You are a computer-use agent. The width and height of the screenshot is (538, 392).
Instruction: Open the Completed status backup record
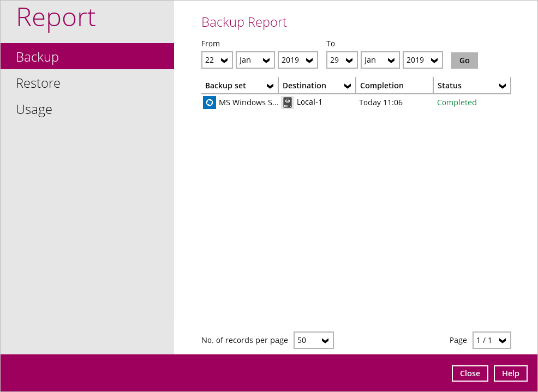point(457,102)
